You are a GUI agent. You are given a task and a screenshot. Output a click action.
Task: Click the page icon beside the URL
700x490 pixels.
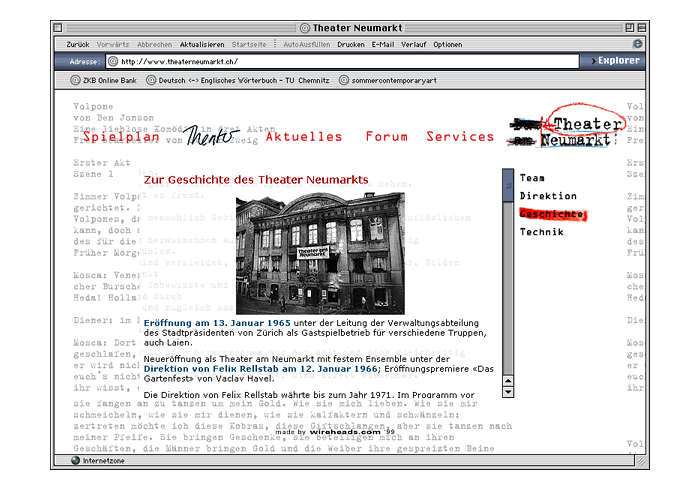[112, 61]
